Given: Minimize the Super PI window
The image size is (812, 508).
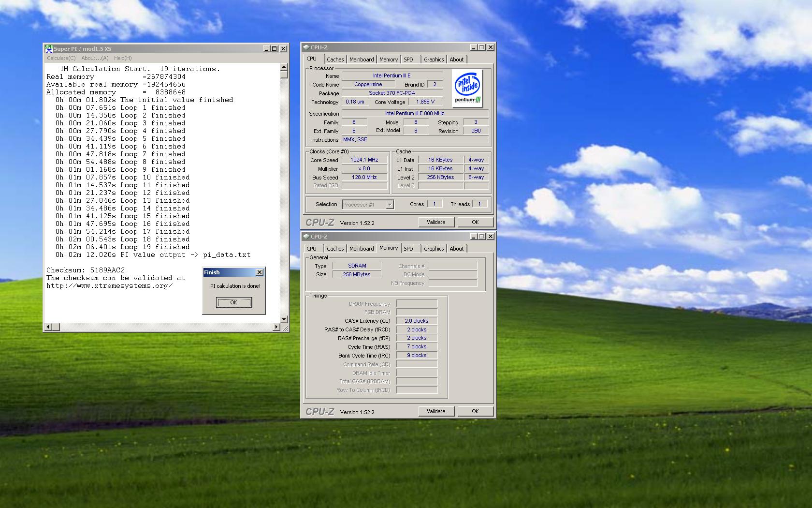Looking at the screenshot, I should click(266, 49).
